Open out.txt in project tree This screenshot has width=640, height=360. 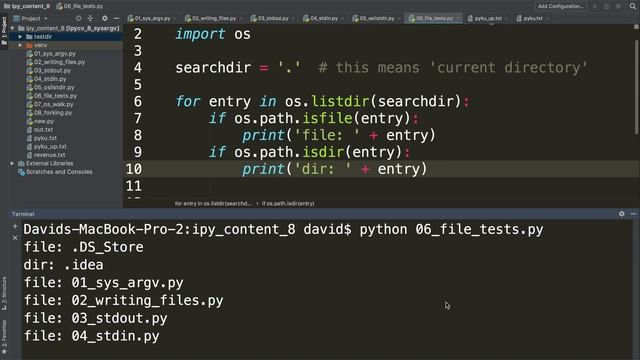point(43,129)
